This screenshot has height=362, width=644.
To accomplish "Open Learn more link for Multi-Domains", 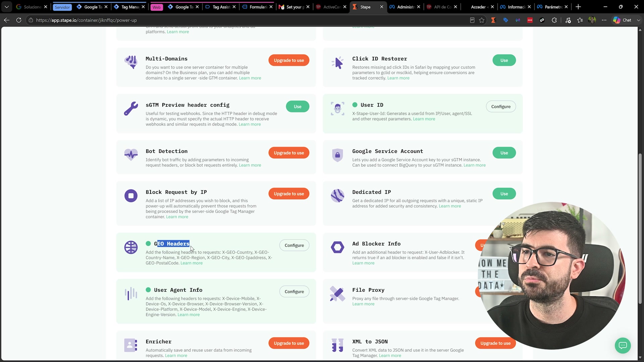I will point(250,78).
